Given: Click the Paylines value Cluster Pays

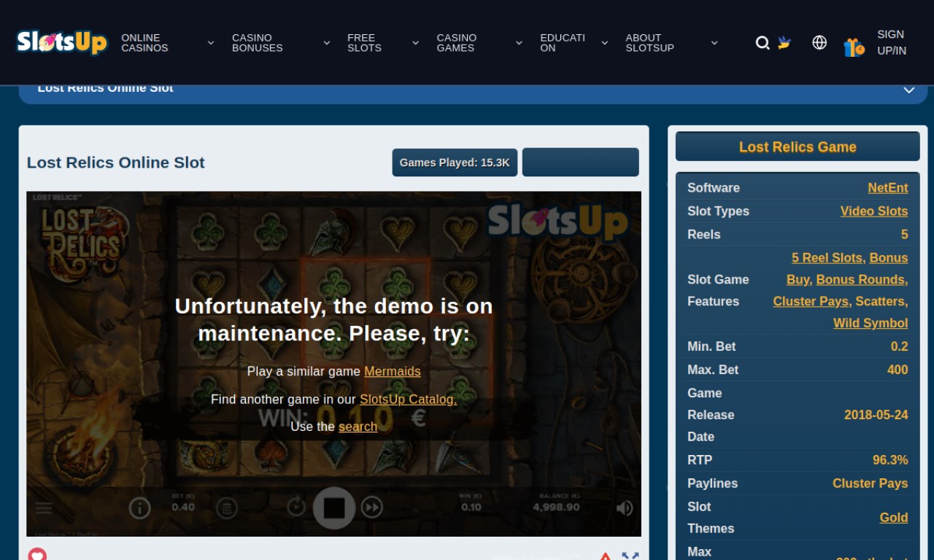Looking at the screenshot, I should pyautogui.click(x=871, y=483).
